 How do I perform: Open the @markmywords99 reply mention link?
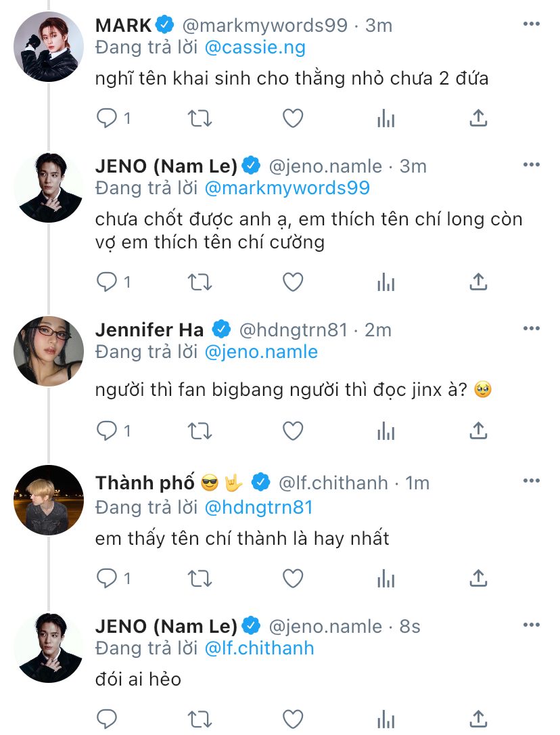(287, 187)
